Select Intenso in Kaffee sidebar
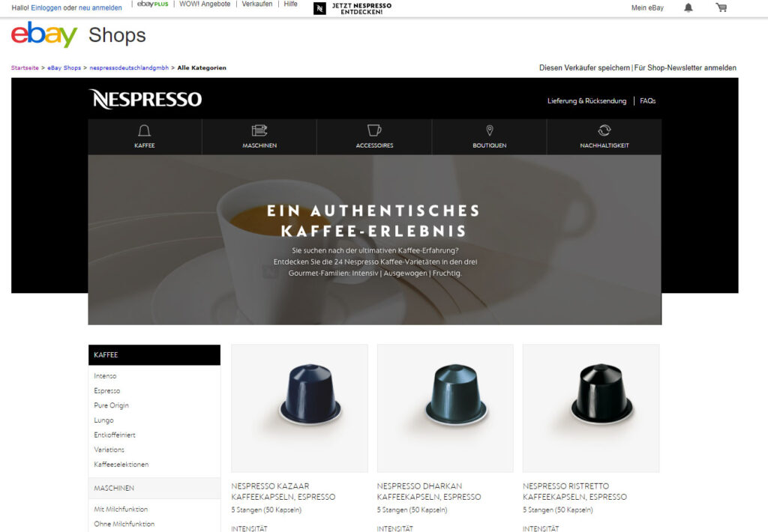 point(105,376)
